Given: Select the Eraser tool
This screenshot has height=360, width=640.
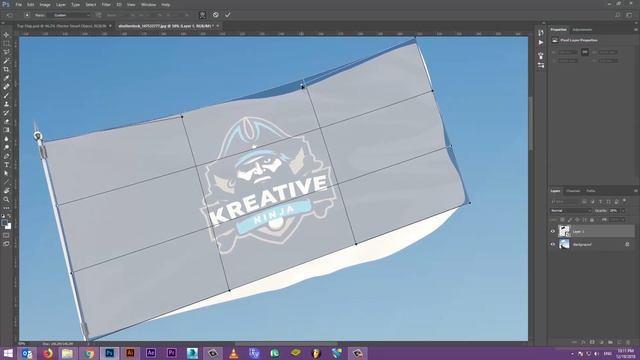Looking at the screenshot, I should click(6, 121).
